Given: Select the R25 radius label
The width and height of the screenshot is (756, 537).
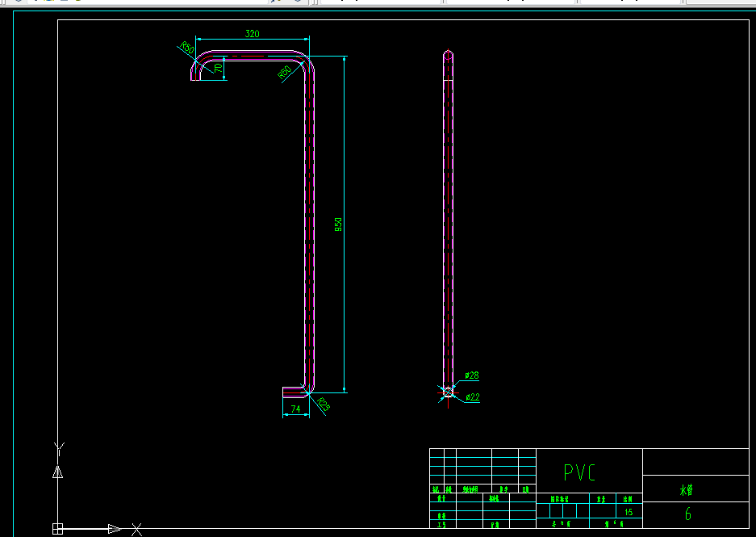Looking at the screenshot, I should (x=324, y=405).
